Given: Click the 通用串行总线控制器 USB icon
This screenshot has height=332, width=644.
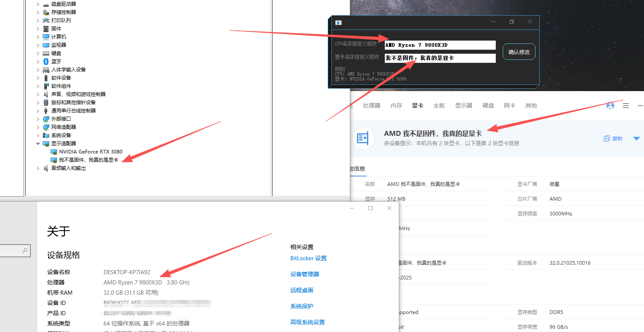Looking at the screenshot, I should tap(46, 111).
